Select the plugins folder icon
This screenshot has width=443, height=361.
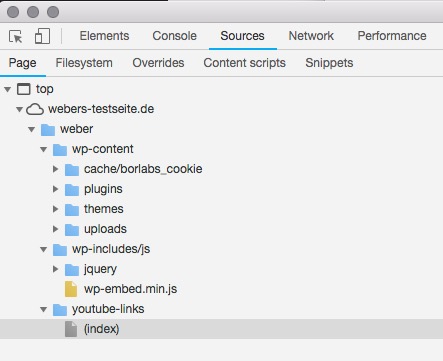[72, 189]
